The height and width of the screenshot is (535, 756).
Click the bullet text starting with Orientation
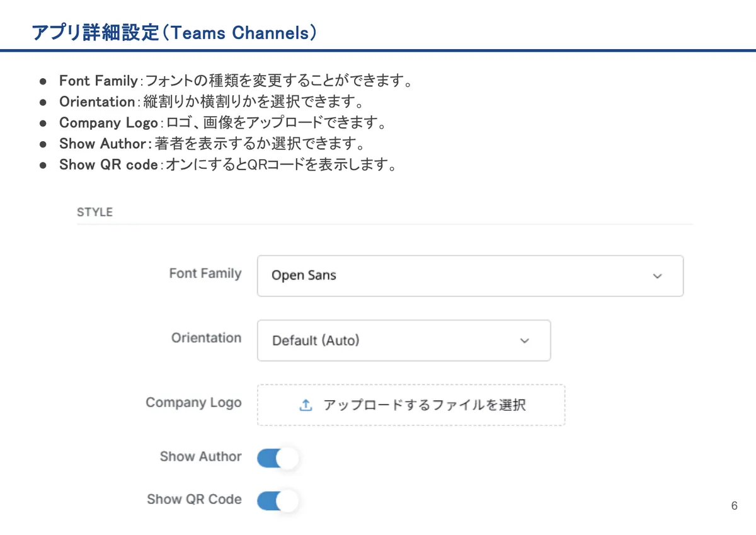(212, 102)
